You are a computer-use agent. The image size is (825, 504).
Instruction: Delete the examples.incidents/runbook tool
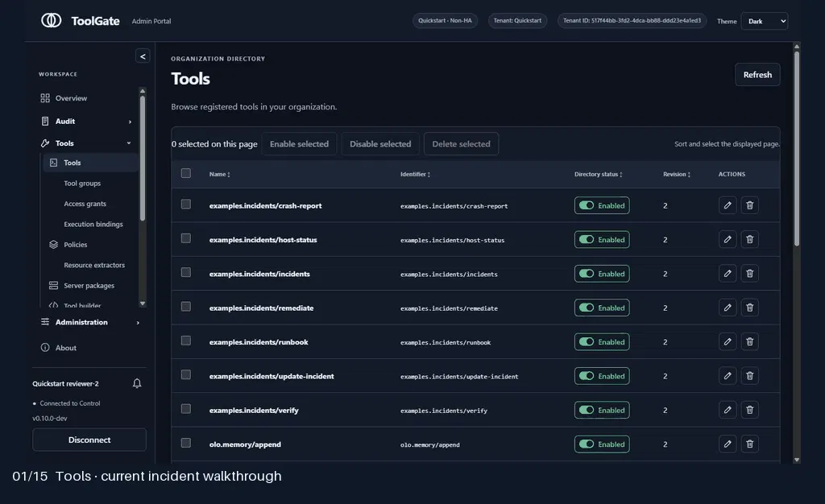click(x=750, y=342)
